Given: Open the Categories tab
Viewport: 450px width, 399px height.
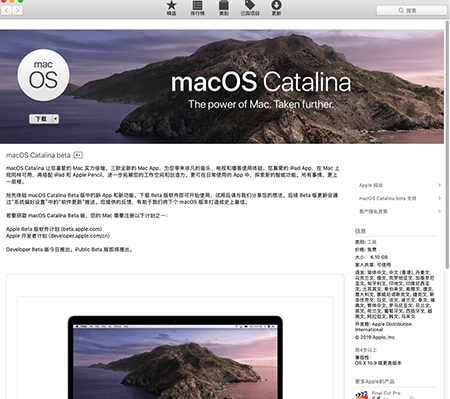Looking at the screenshot, I should pos(224,8).
